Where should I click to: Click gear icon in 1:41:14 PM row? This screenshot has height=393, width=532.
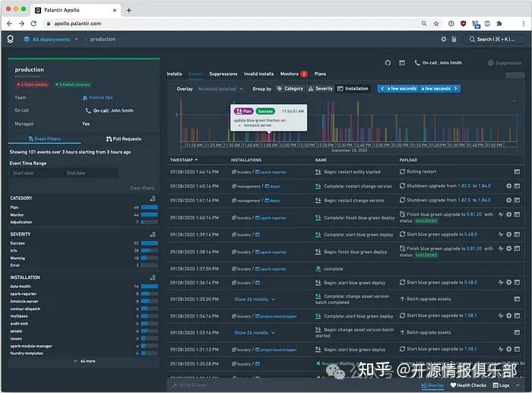[509, 200]
